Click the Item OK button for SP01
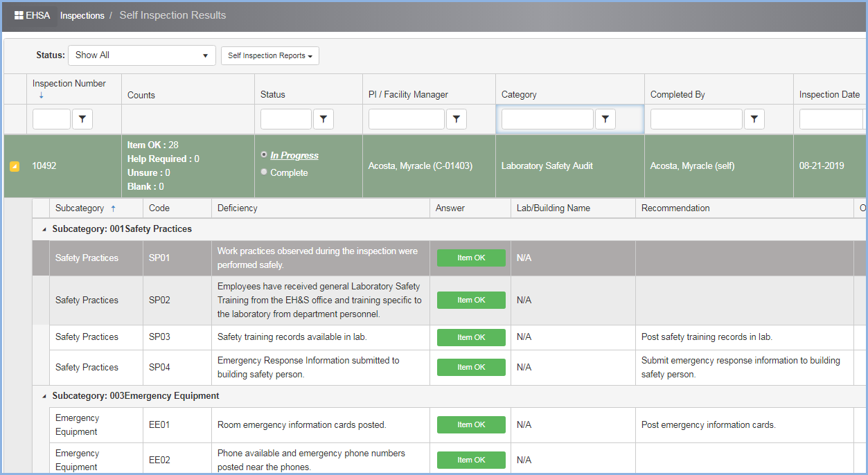Screen dimensions: 868x475 (x=471, y=258)
